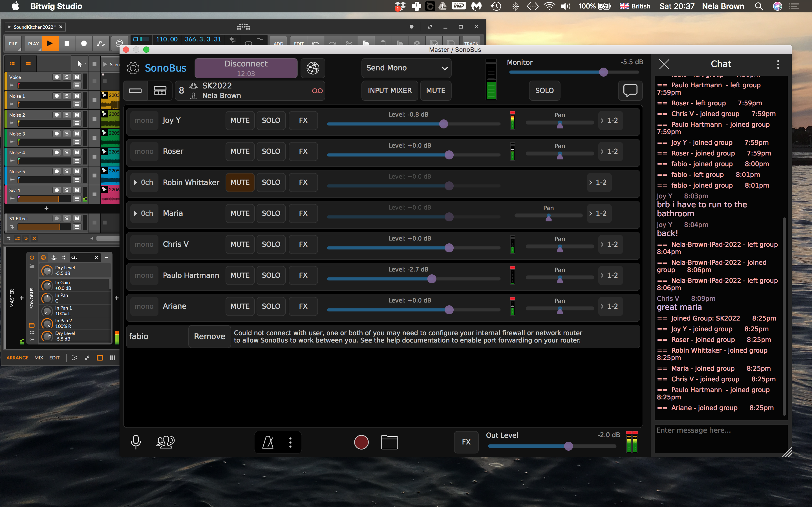Click the Bitwig play button
Screen dimensions: 812x507
50,44
